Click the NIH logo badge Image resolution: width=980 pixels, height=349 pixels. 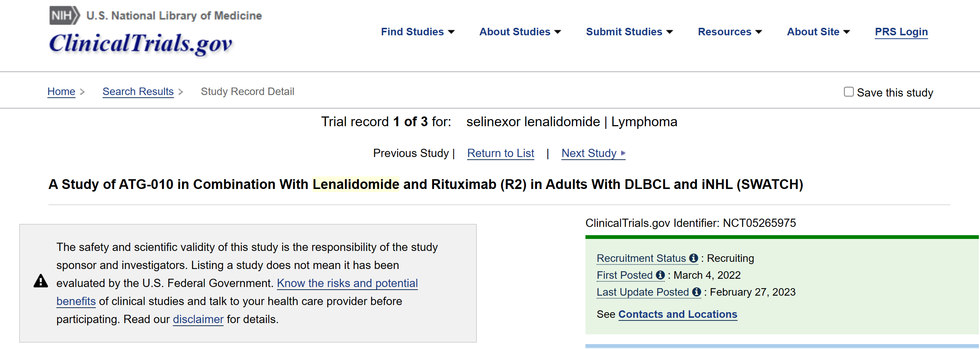65,15
